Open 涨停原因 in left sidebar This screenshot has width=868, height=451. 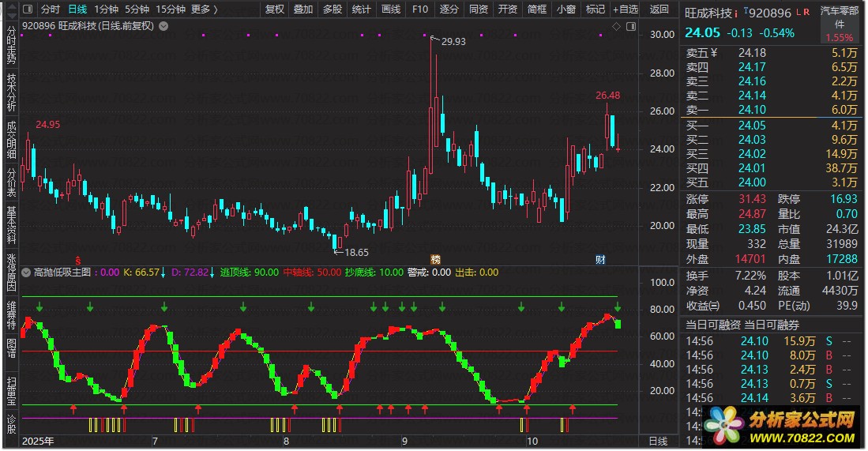[x=11, y=272]
